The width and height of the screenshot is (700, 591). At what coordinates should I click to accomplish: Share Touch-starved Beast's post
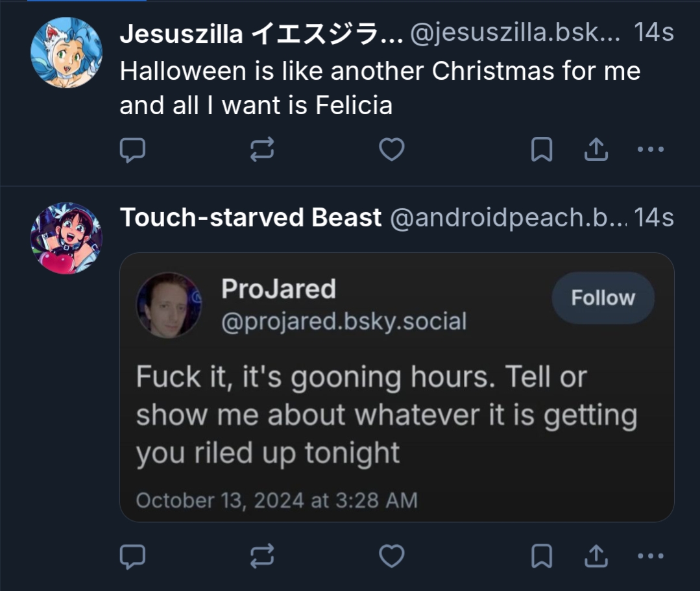[x=596, y=556]
